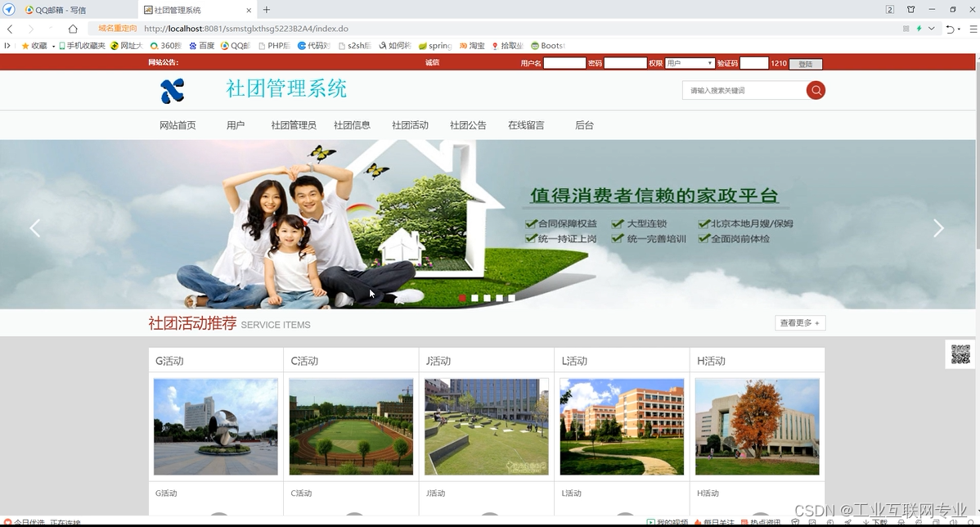980x527 pixels.
Task: Open the 拾取坐 bookmark
Action: point(507,46)
